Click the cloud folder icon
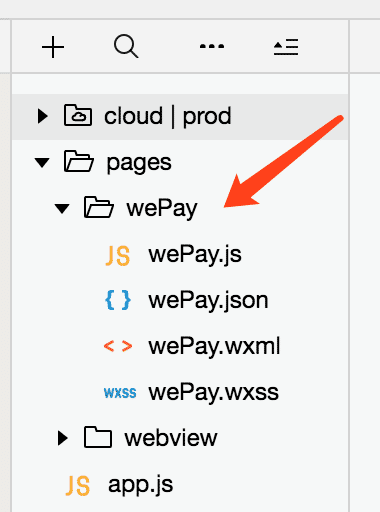 point(78,115)
